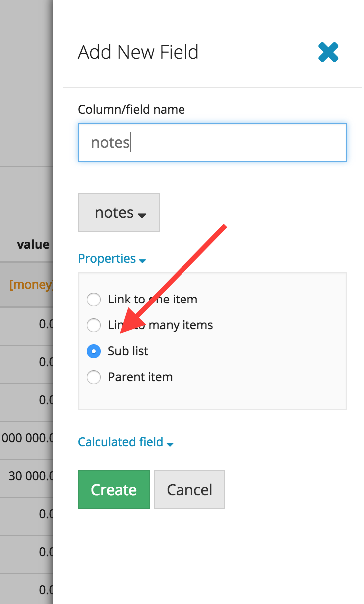The width and height of the screenshot is (364, 604).
Task: Click the Add New Field heading
Action: (x=138, y=52)
